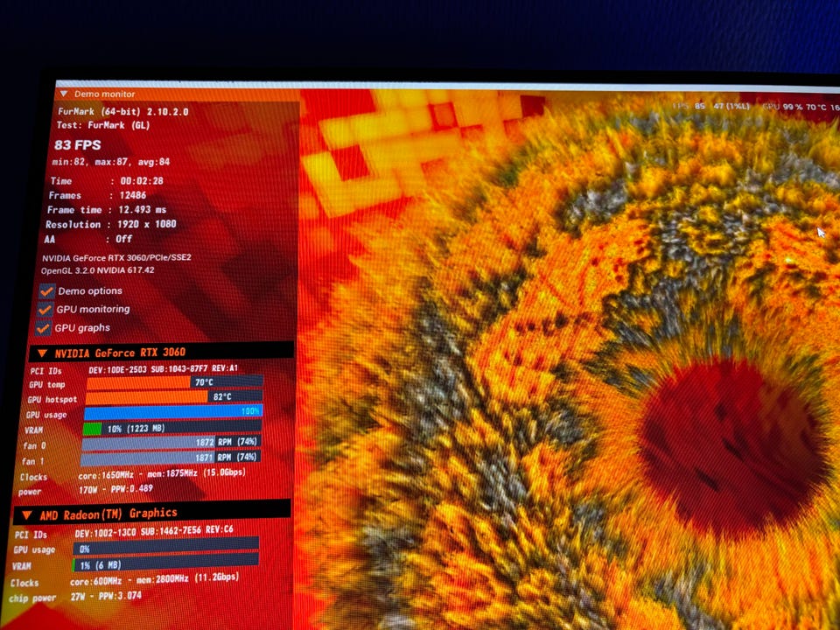
Task: Disable the GPU monitoring checkbox
Action: pyautogui.click(x=45, y=310)
